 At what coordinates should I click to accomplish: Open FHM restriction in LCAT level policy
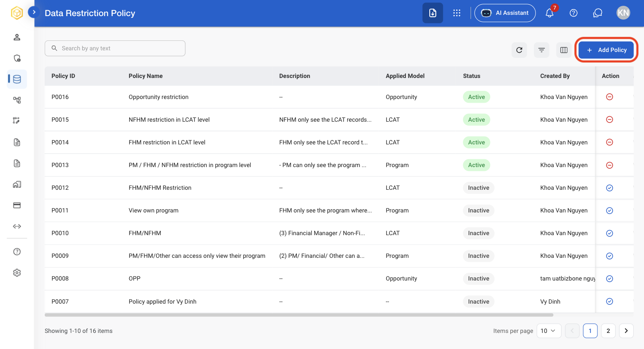point(167,142)
